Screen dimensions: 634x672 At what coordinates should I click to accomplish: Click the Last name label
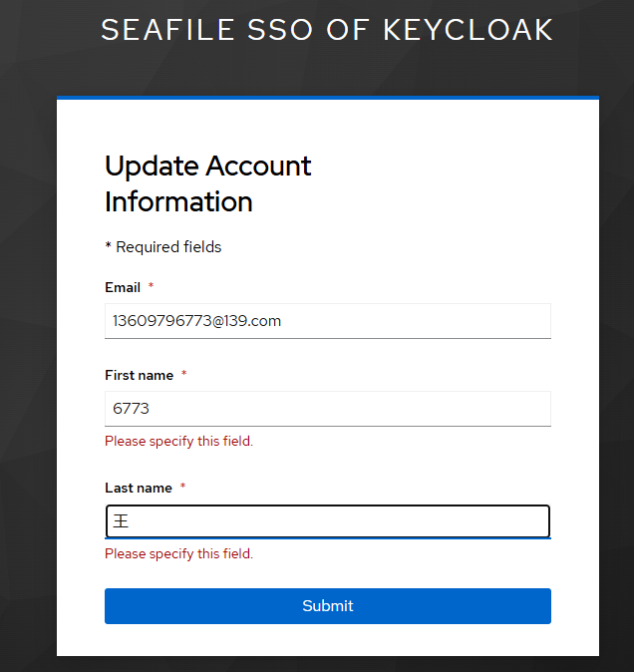click(139, 488)
